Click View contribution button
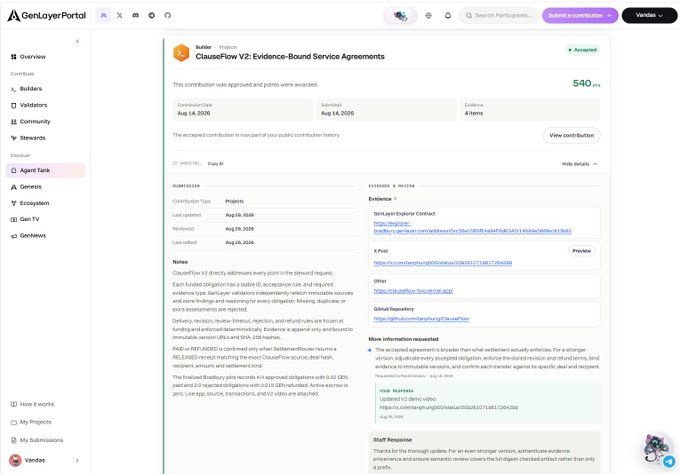The height and width of the screenshot is (474, 680). pyautogui.click(x=572, y=135)
